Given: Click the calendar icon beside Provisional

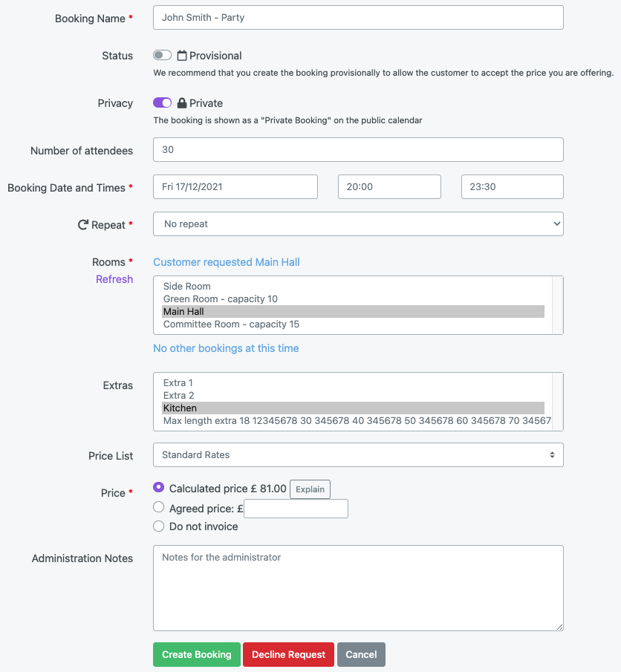Looking at the screenshot, I should (x=182, y=56).
